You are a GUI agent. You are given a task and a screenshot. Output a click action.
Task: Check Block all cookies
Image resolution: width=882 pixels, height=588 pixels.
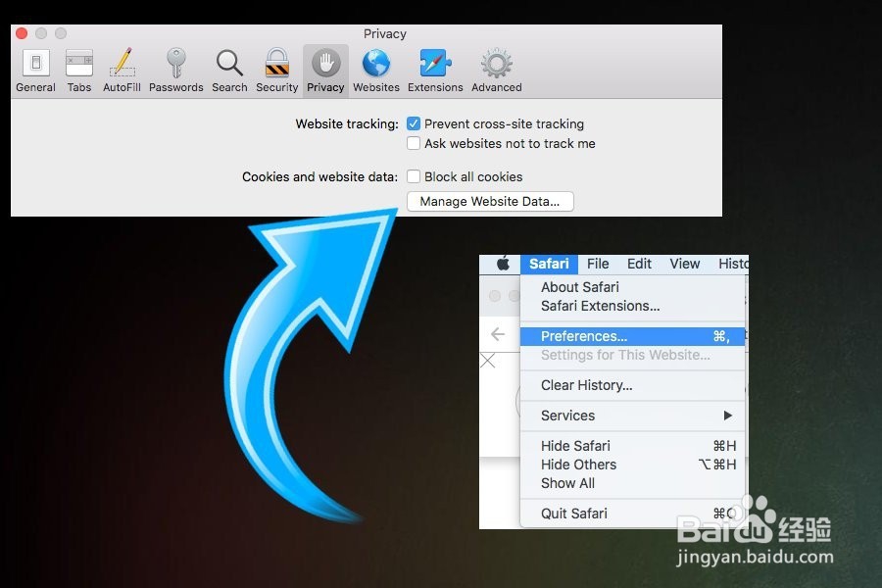click(x=414, y=176)
